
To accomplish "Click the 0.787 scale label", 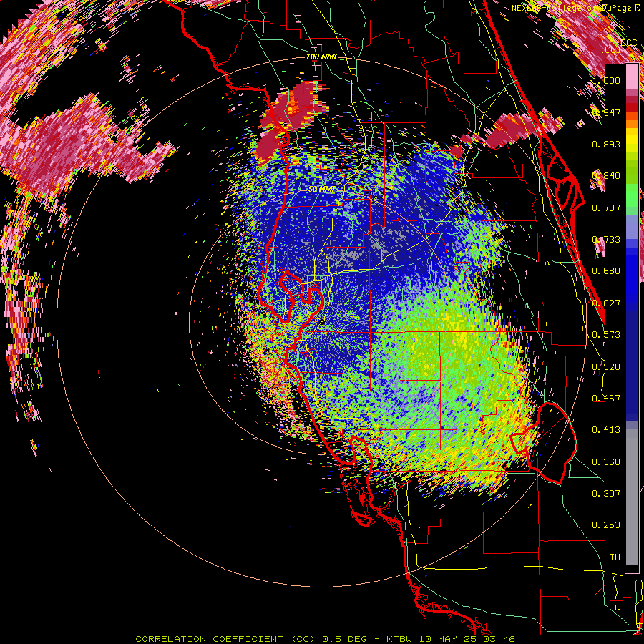I will [606, 208].
